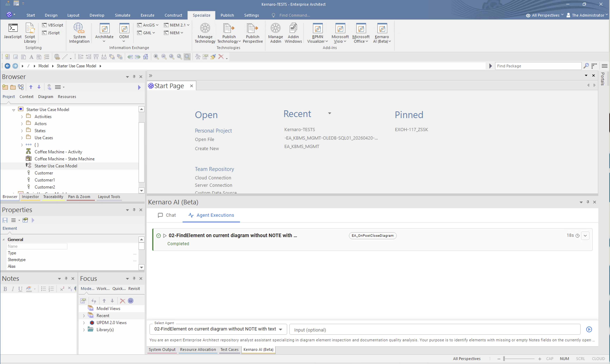Click the Find Package input field
Screen dimensions: 610x364
538,66
